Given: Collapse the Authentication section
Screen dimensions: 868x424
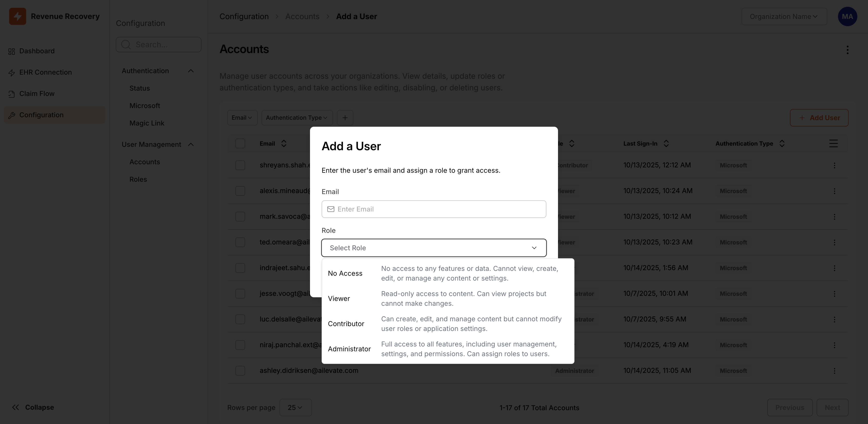Looking at the screenshot, I should [x=191, y=71].
